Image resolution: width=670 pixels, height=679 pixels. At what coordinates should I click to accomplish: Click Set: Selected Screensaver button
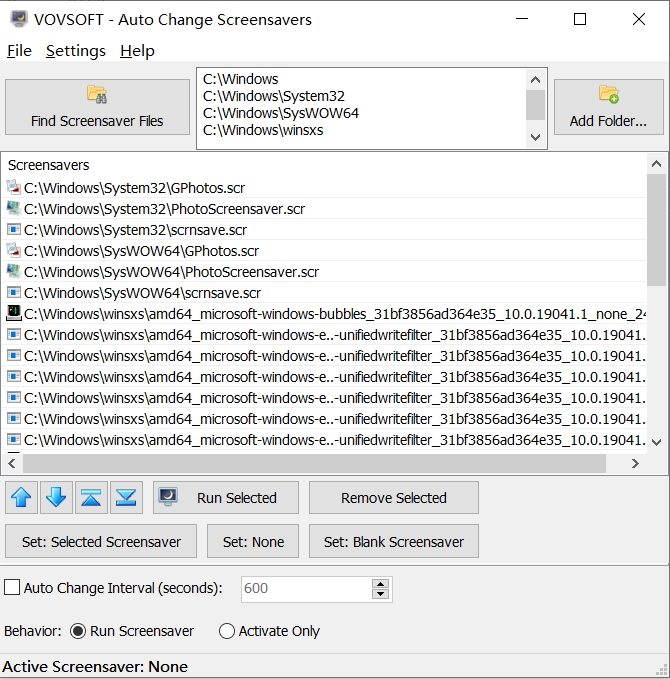pos(101,541)
